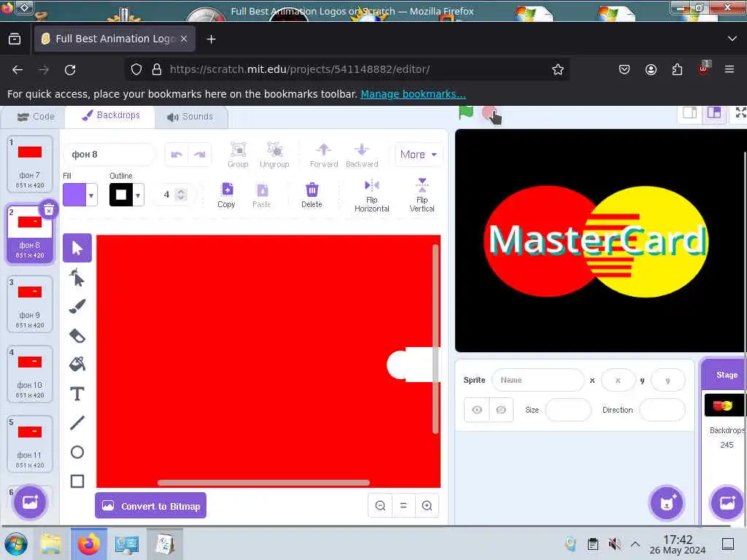
Task: Click the Group icon
Action: 238,155
